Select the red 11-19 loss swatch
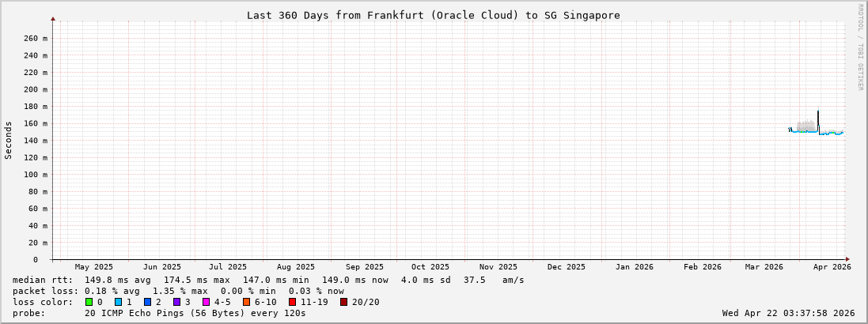Image resolution: width=868 pixels, height=324 pixels. [x=292, y=302]
